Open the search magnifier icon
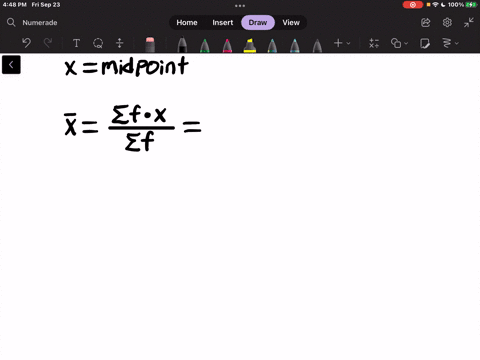This screenshot has height=360, width=480. point(11,22)
